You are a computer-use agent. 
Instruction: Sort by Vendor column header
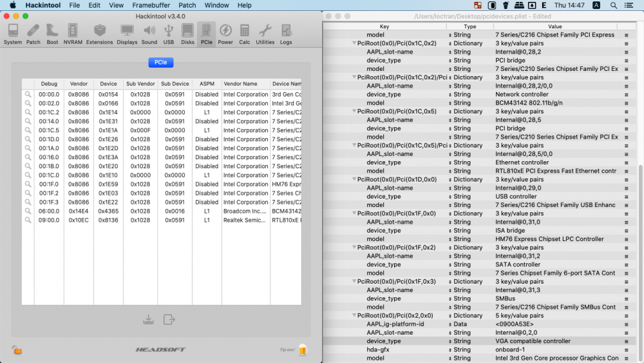tap(79, 83)
